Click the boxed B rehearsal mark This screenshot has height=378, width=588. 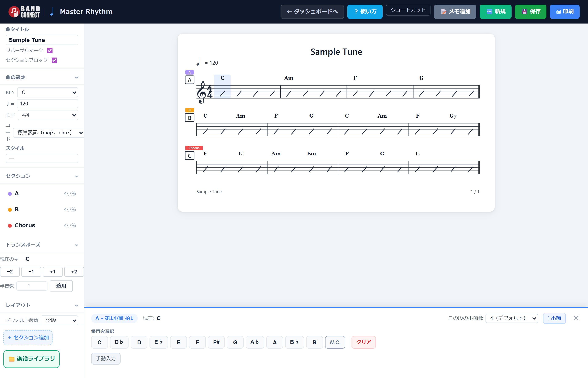click(x=189, y=118)
